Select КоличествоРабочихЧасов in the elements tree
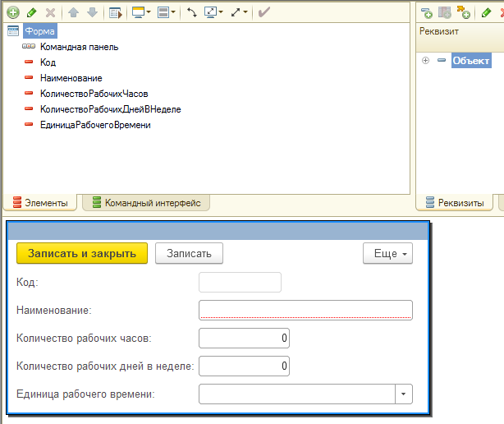Screen dimensions: 504x424 [x=94, y=94]
